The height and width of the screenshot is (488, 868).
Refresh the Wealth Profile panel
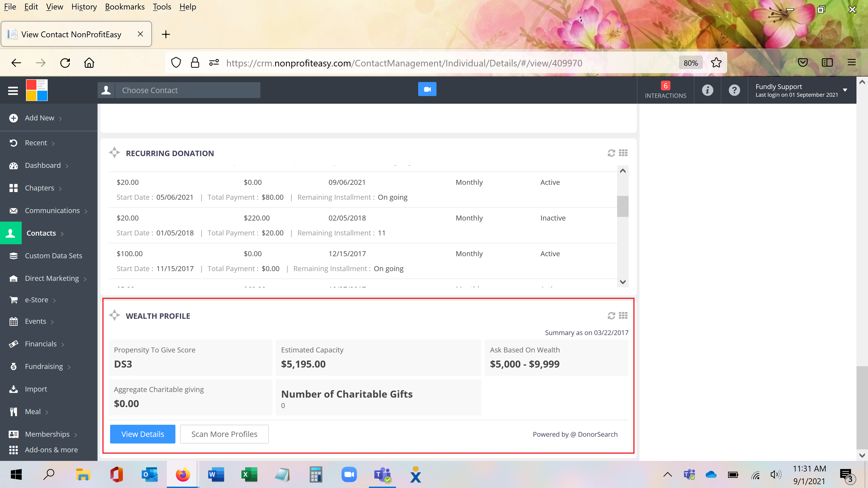click(611, 316)
